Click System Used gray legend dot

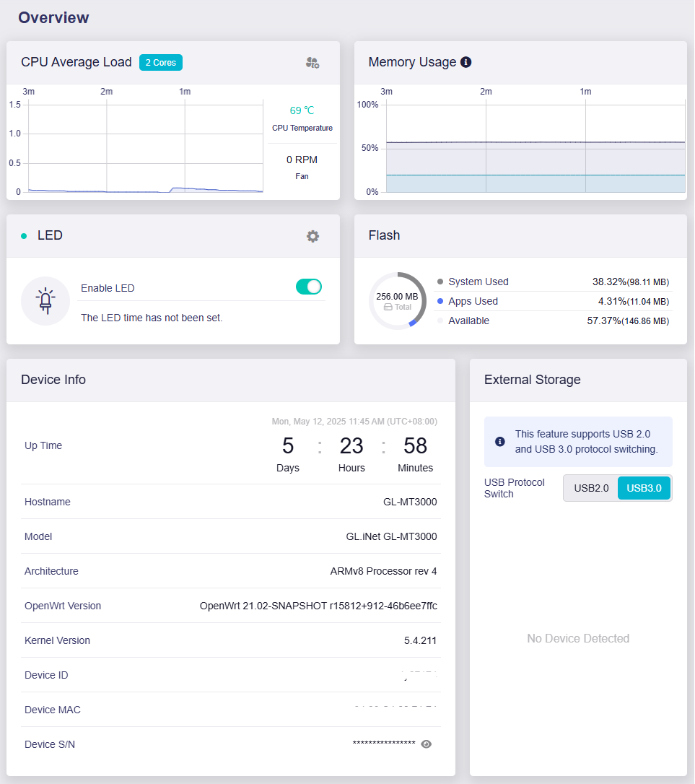440,282
